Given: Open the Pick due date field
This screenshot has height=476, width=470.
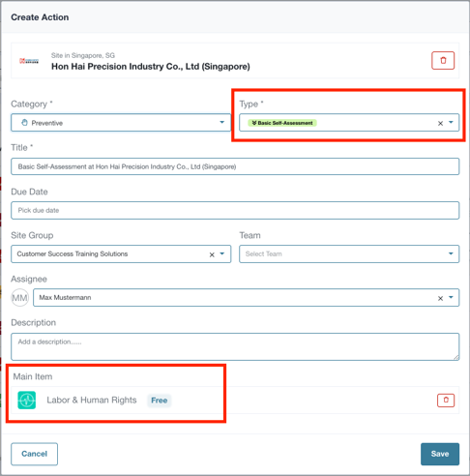Looking at the screenshot, I should (x=235, y=210).
